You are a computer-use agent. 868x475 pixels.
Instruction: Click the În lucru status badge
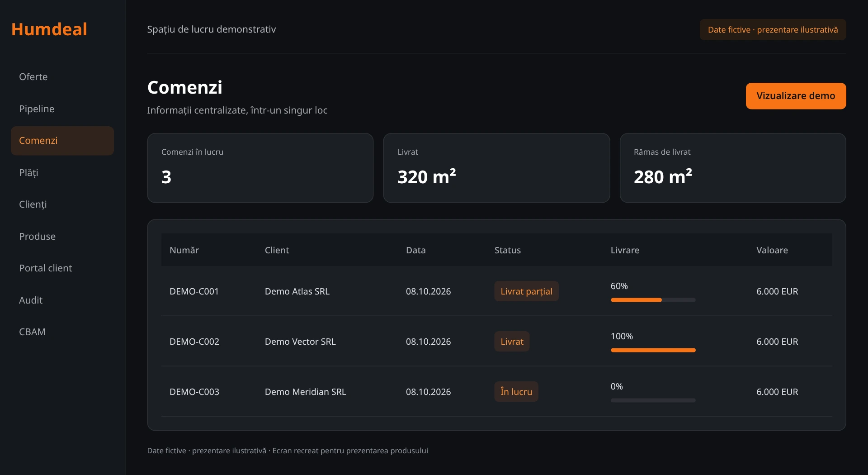coord(516,392)
